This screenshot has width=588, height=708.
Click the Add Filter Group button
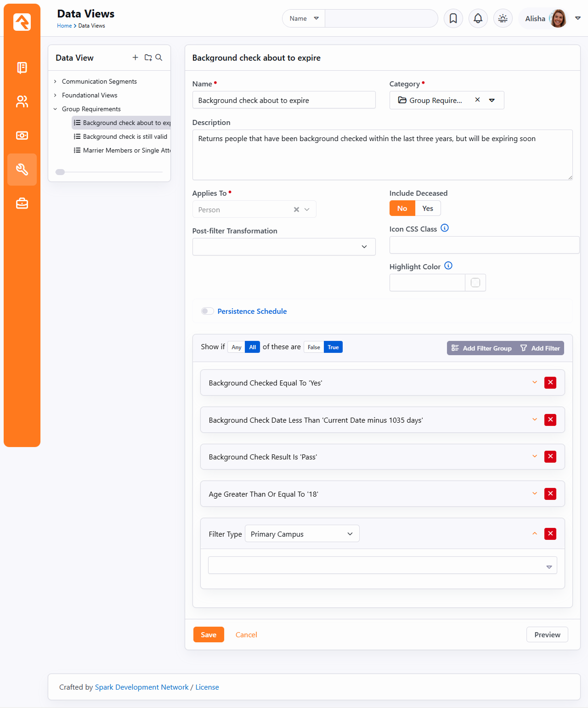click(481, 348)
